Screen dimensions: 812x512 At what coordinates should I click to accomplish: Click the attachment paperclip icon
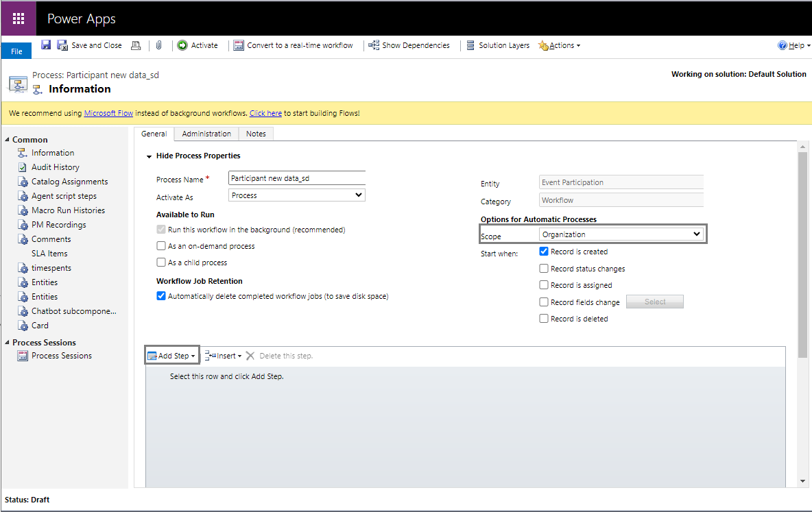tap(159, 45)
